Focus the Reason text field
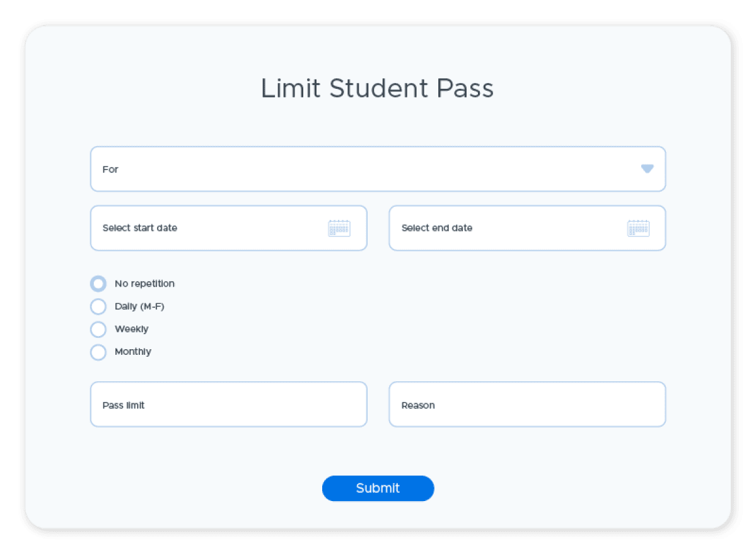 point(526,405)
